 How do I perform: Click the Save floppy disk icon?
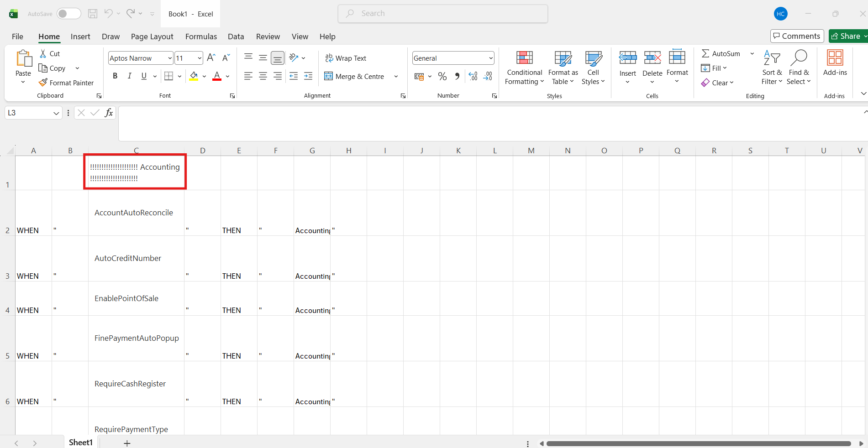point(93,14)
